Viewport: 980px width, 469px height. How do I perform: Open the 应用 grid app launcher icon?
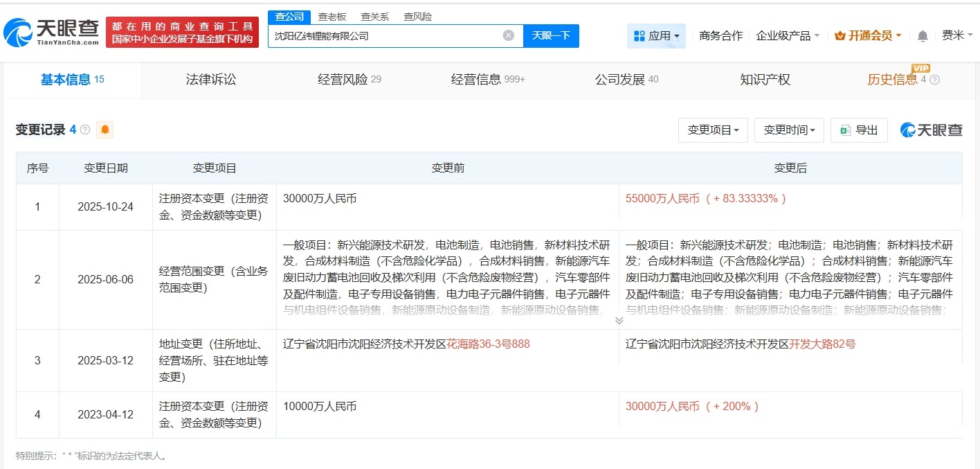[639, 35]
